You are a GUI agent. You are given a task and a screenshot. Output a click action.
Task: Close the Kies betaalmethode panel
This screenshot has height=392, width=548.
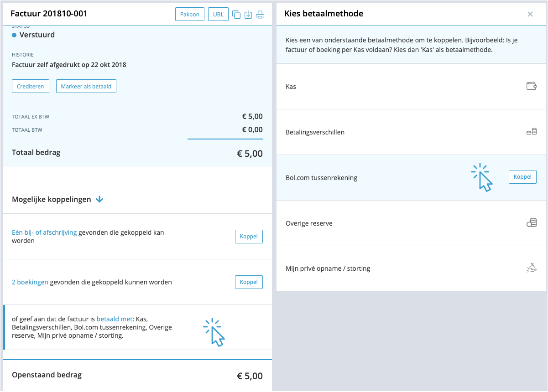[530, 14]
